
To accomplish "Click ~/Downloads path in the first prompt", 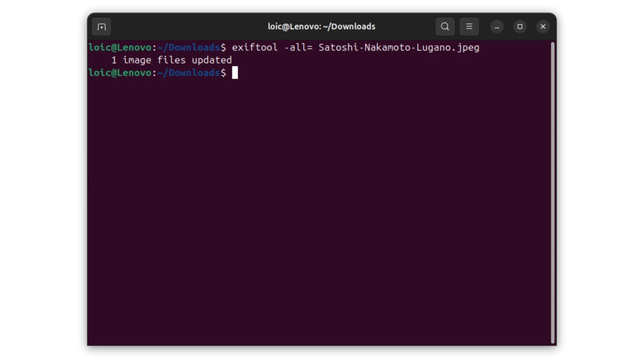I will point(191,48).
